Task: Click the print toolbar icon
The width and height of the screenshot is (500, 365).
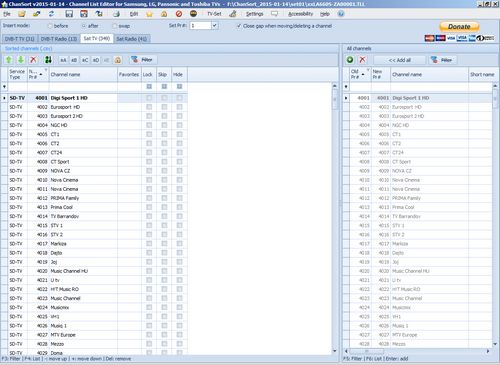Action: [x=116, y=14]
